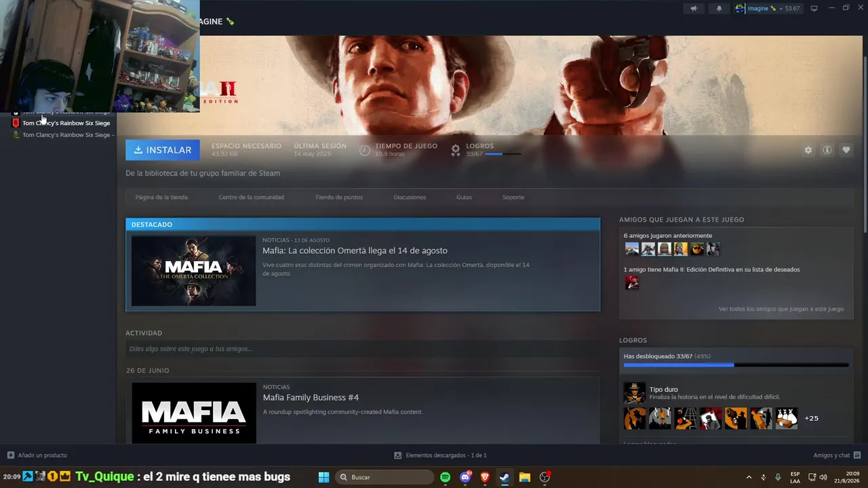Image resolution: width=868 pixels, height=488 pixels.
Task: Open the Windows Start menu
Action: click(x=323, y=477)
